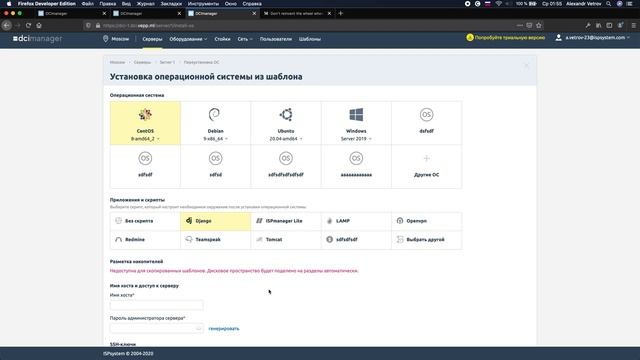Viewport: 640px width, 360px height.
Task: Go to the Шаблоны section
Action: [x=310, y=39]
